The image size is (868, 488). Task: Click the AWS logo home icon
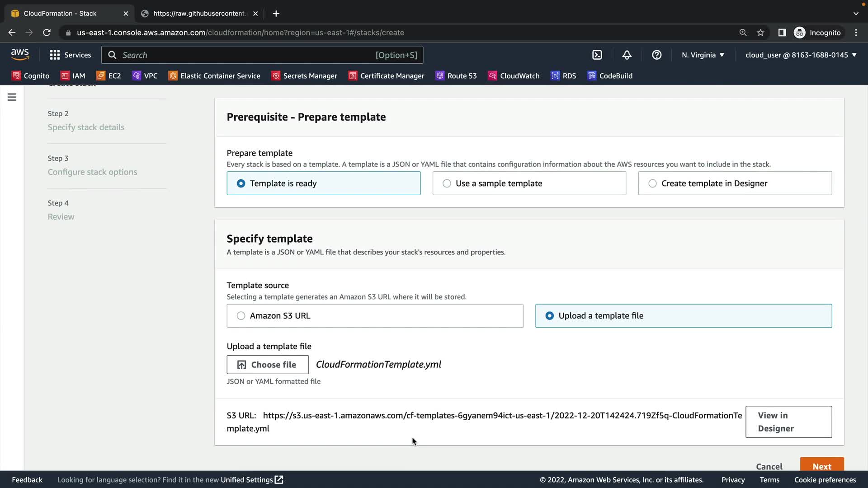pyautogui.click(x=20, y=55)
